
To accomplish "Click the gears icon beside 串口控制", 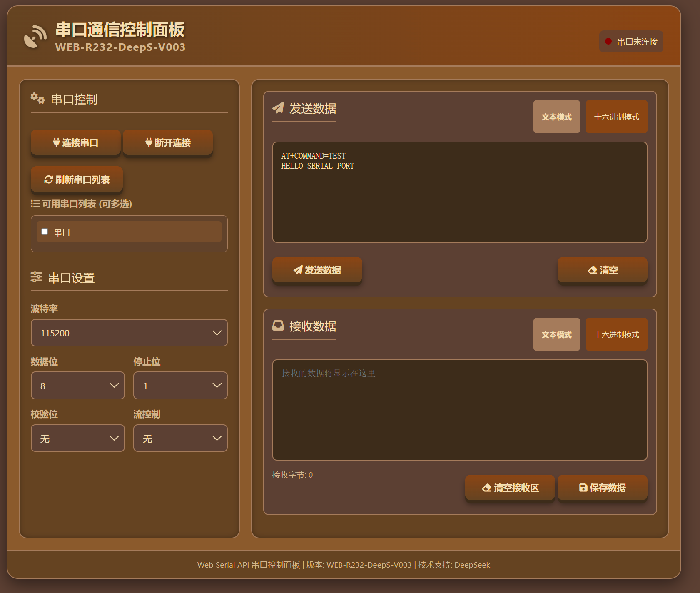I will (x=37, y=99).
